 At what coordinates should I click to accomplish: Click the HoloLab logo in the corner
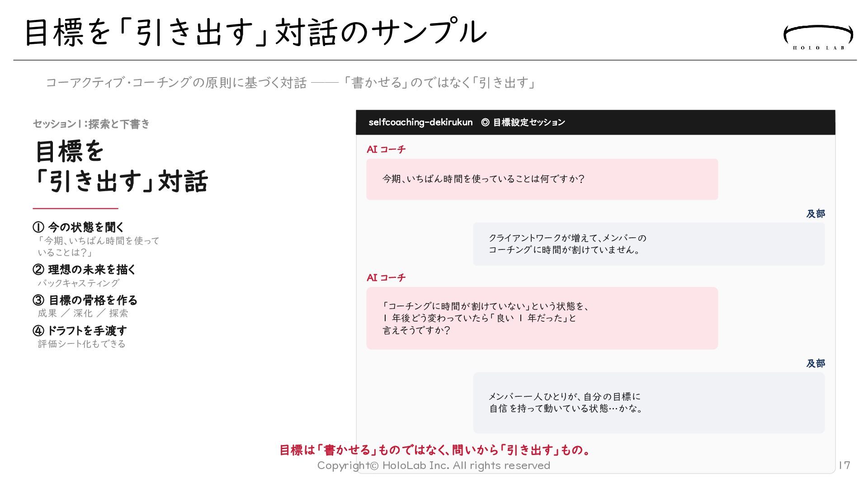pos(818,37)
